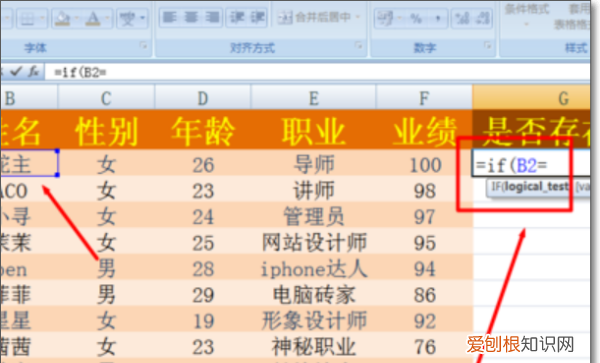The image size is (600, 363).
Task: Open the 条件格式 conditional formatting menu
Action: coord(527,15)
